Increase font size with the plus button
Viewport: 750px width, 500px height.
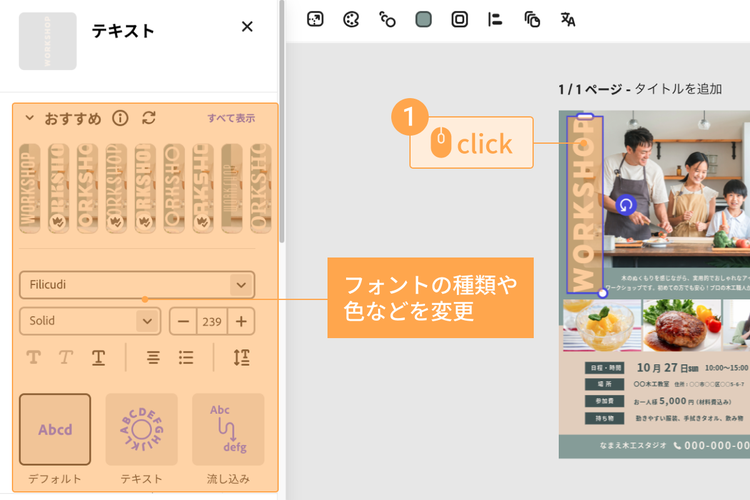pyautogui.click(x=241, y=321)
